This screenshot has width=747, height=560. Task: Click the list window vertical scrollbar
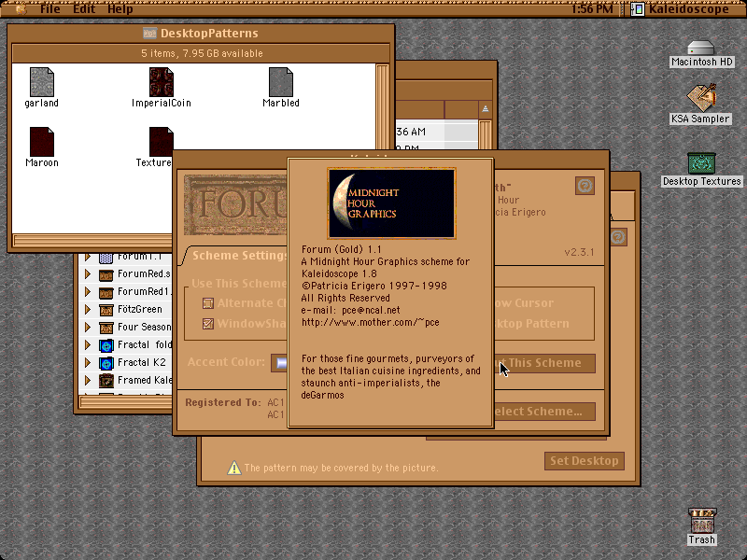click(485, 134)
